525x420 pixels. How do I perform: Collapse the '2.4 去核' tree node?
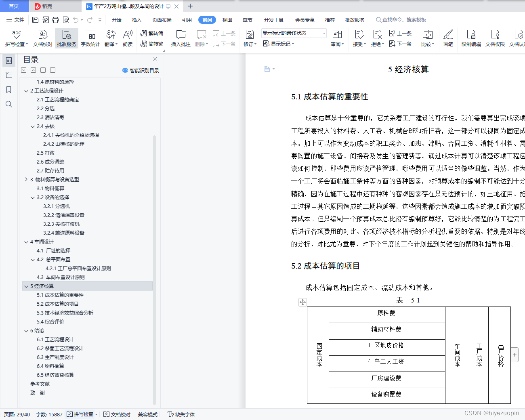point(33,126)
